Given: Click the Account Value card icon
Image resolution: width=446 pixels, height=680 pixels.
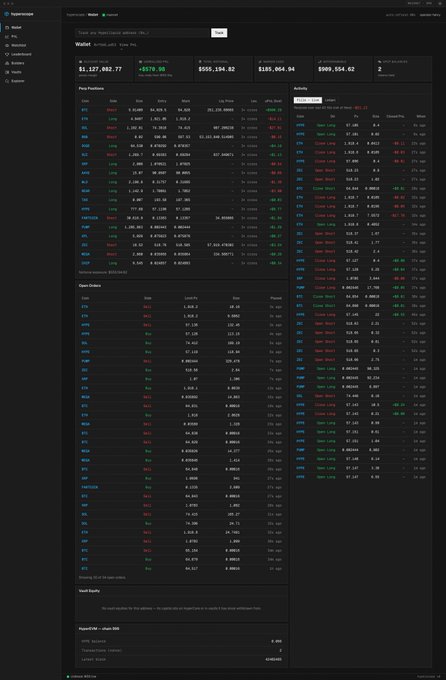Looking at the screenshot, I should [x=80, y=62].
